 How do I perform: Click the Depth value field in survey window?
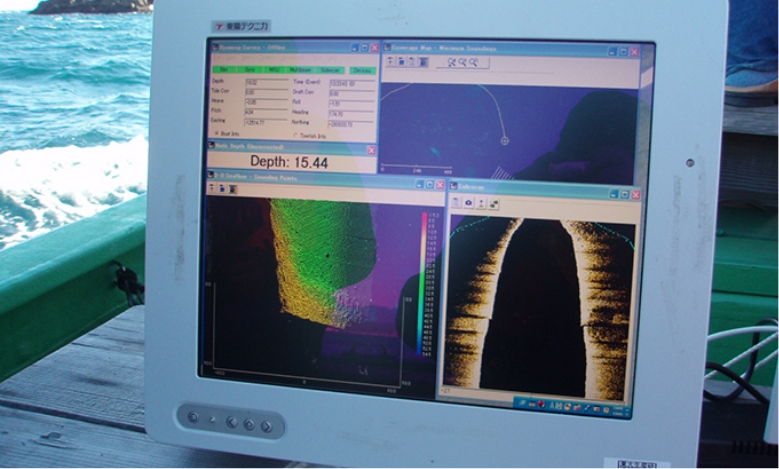tap(267, 82)
